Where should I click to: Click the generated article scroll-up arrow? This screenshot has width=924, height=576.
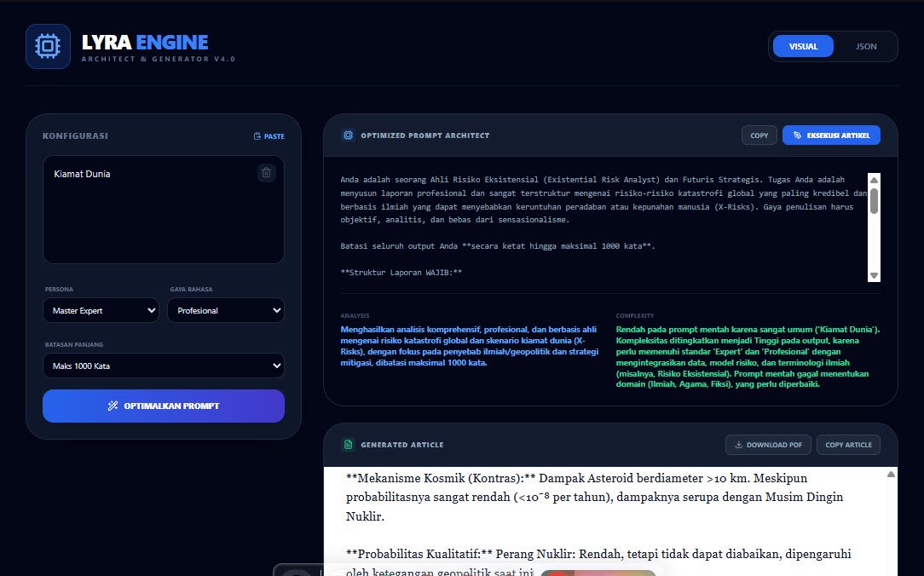(891, 474)
